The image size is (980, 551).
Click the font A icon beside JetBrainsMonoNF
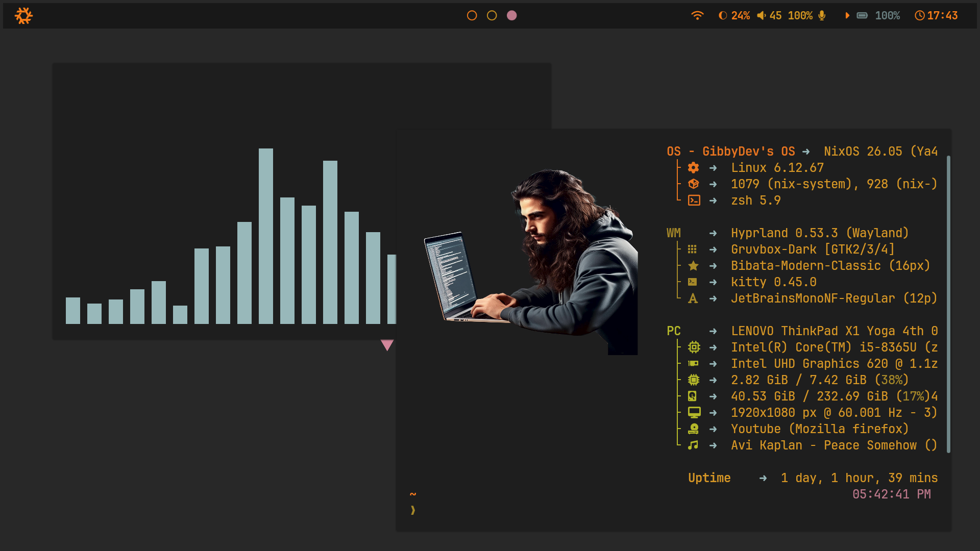(693, 298)
